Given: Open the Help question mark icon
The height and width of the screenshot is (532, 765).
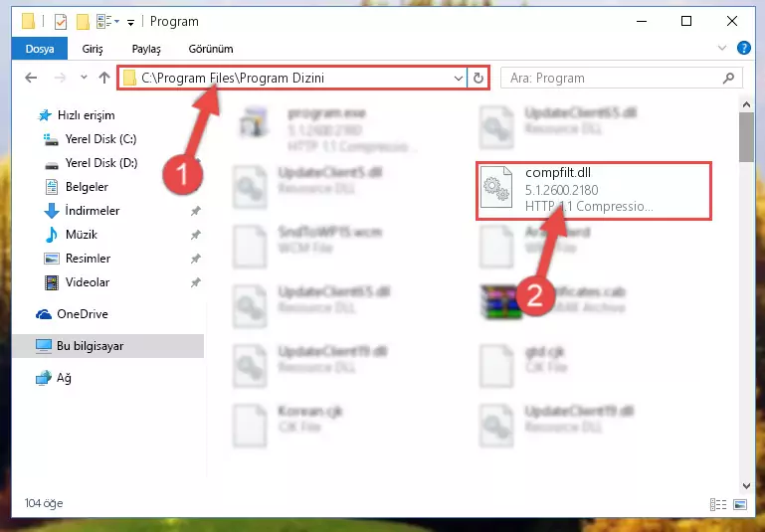Looking at the screenshot, I should tap(743, 48).
